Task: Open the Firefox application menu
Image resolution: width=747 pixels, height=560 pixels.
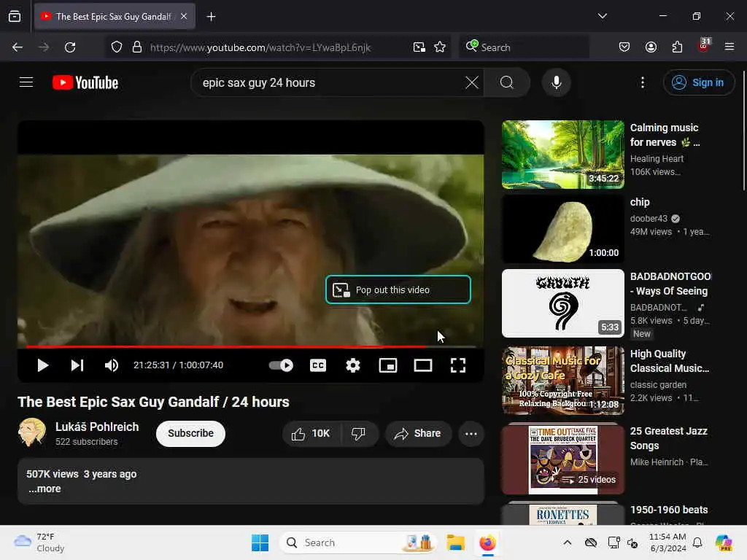Action: pyautogui.click(x=729, y=47)
